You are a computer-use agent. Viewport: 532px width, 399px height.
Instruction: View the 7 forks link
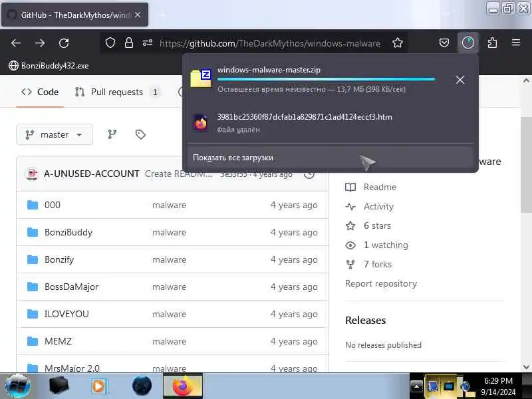point(368,264)
